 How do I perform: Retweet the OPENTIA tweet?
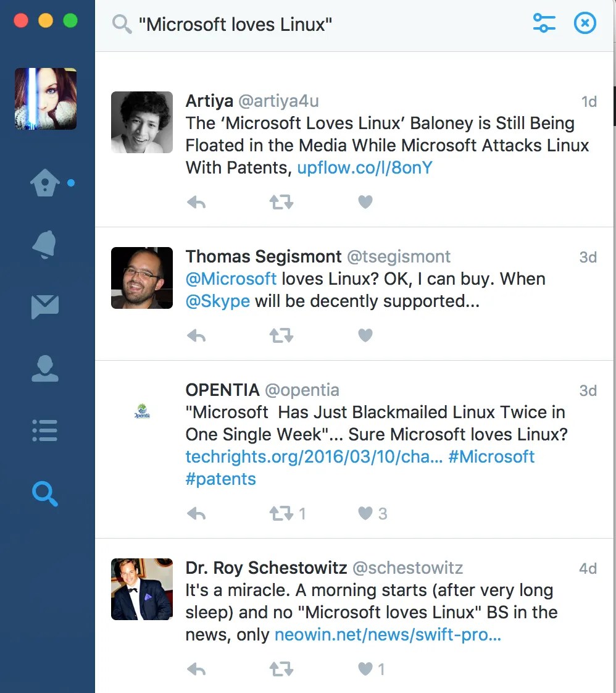(281, 513)
